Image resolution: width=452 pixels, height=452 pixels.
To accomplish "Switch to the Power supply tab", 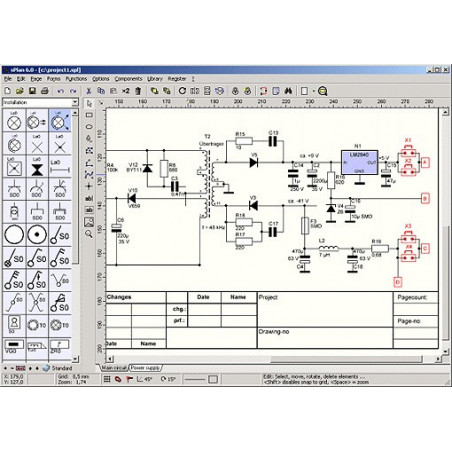I will (x=146, y=368).
